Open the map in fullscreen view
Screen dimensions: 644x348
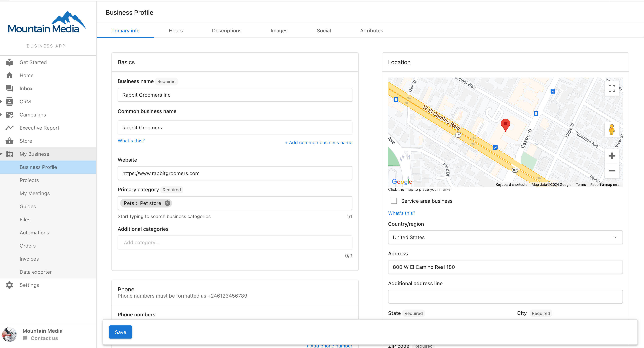(612, 88)
